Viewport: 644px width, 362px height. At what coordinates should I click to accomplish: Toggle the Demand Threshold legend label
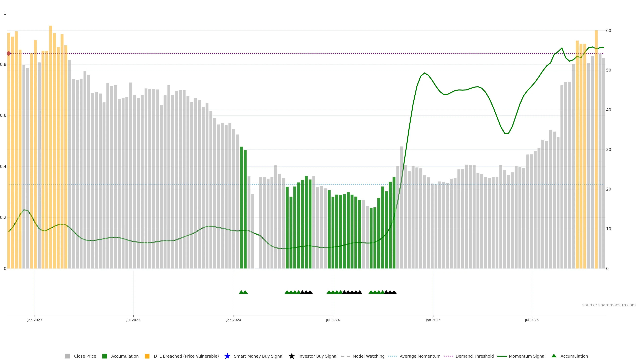[474, 356]
